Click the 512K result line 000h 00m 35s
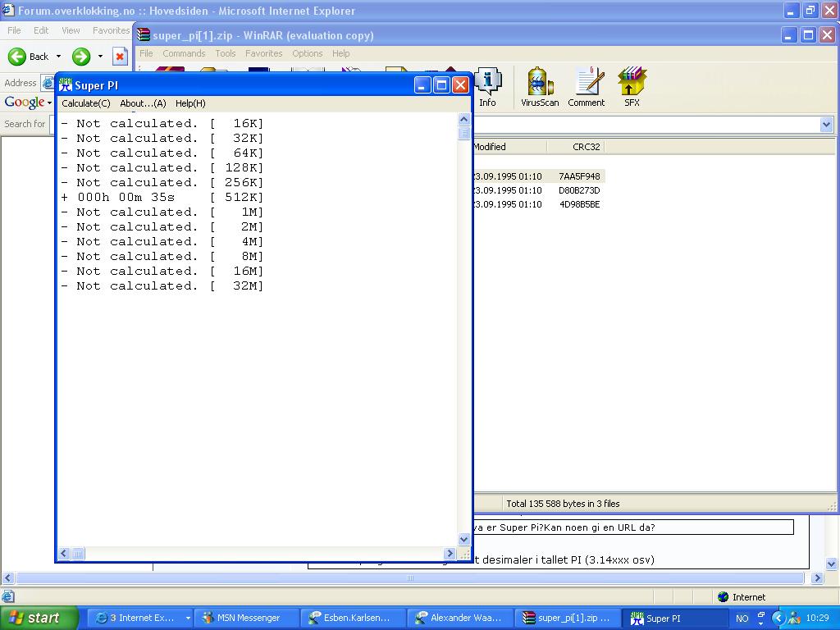The image size is (840, 630). [162, 197]
